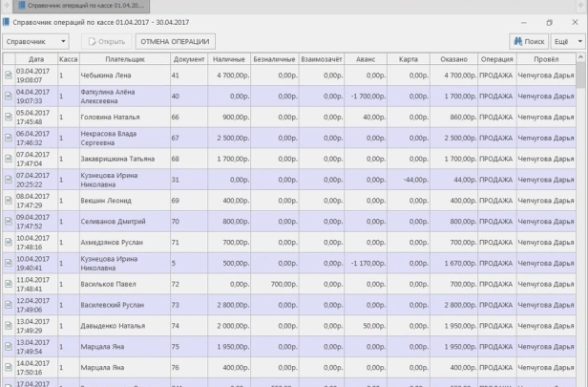
Task: Click the Оказано column header
Action: (454, 59)
